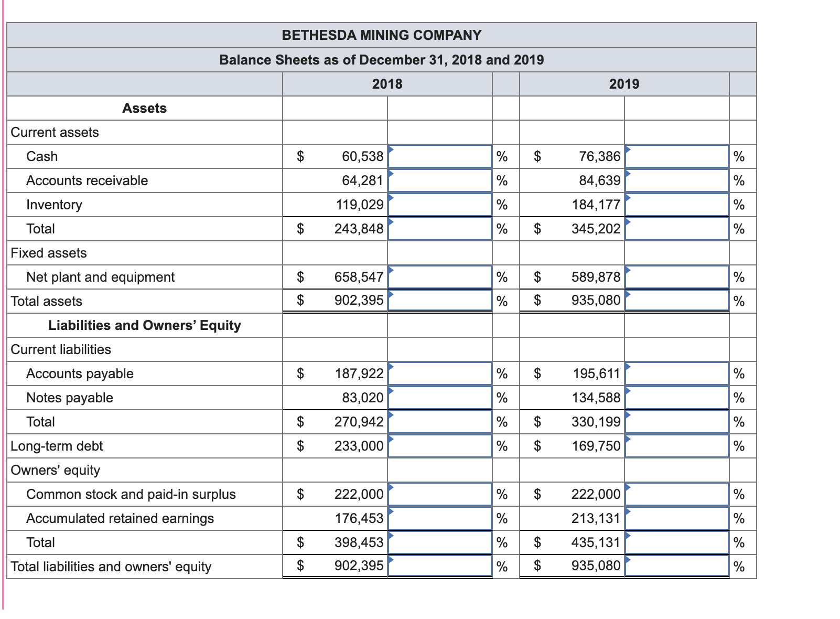Select the 2018 Total assets percentage field
Screen dimensions: 840x619
(439, 300)
